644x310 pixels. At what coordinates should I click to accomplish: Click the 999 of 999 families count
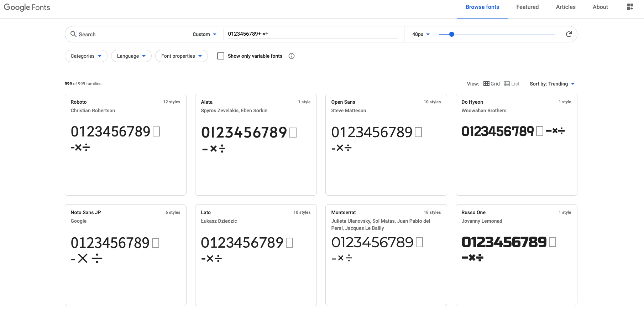83,84
